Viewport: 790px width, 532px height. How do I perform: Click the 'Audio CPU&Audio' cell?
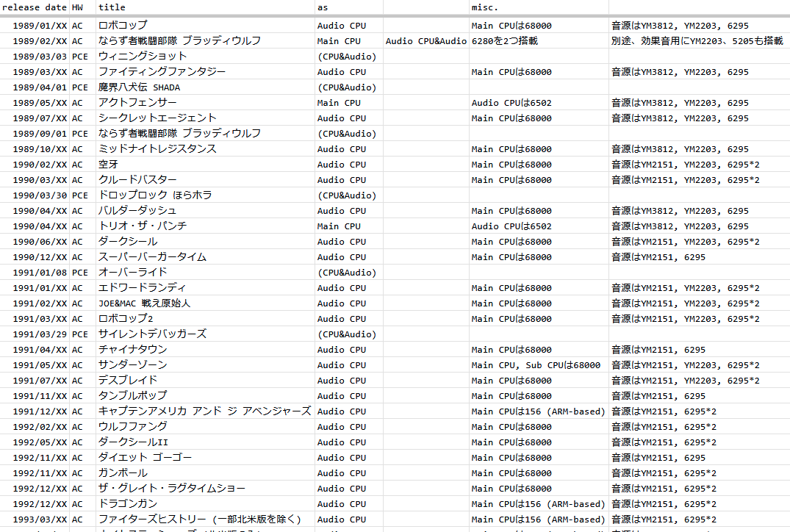(x=426, y=41)
